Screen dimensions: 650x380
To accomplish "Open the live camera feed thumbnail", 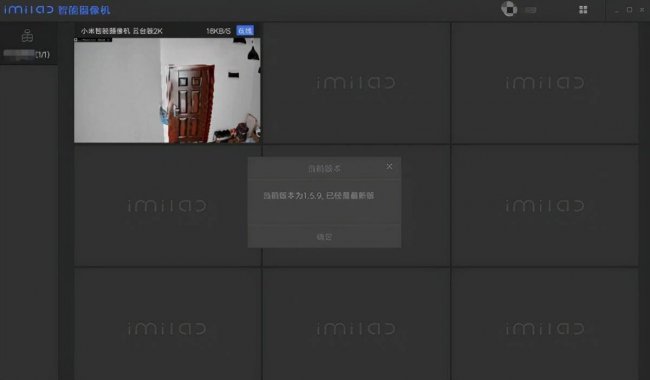I will (167, 90).
